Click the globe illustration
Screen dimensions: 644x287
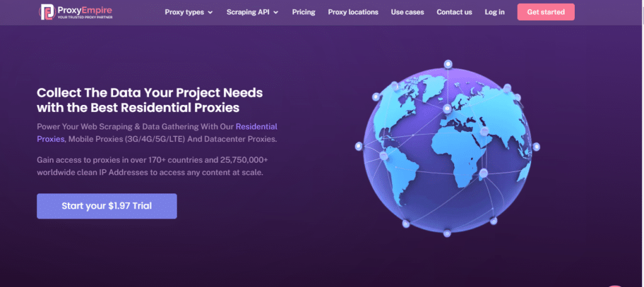pos(447,148)
